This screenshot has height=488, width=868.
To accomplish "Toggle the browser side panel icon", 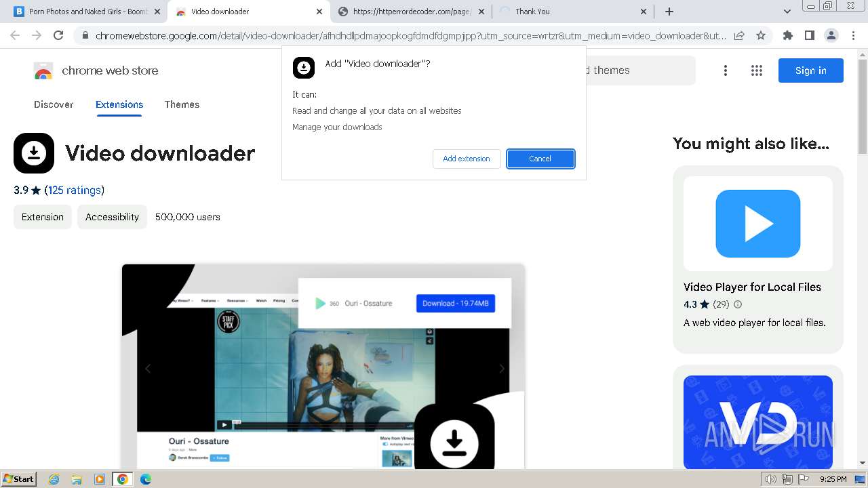I will pos(809,35).
